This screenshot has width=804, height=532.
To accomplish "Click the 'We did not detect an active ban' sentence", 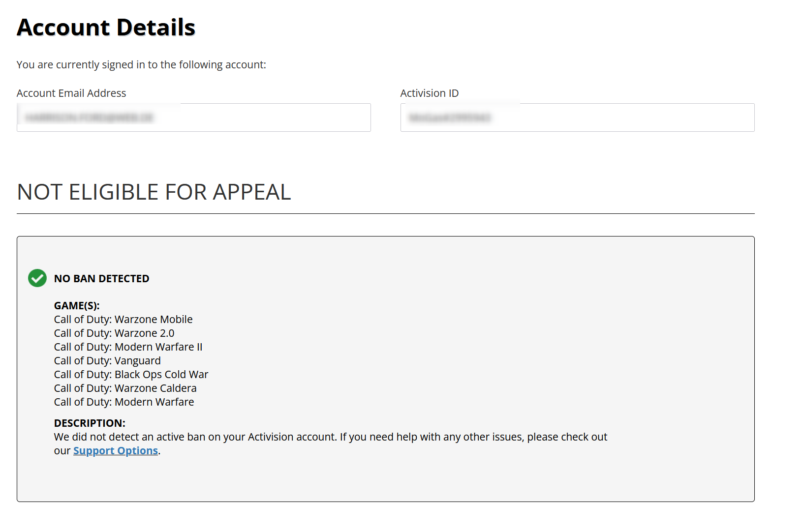I will click(x=331, y=437).
